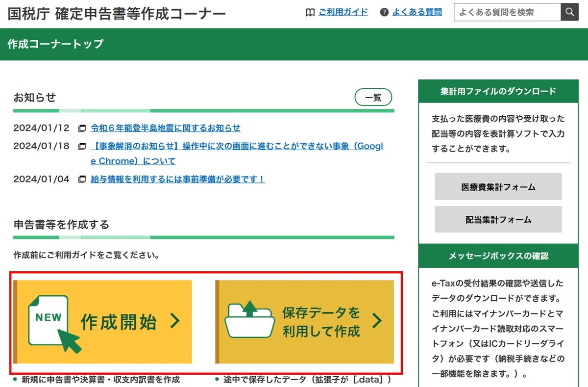Open 給与情報を利用するには事前準備が必要です link
Image resolution: width=588 pixels, height=387 pixels.
tap(178, 179)
